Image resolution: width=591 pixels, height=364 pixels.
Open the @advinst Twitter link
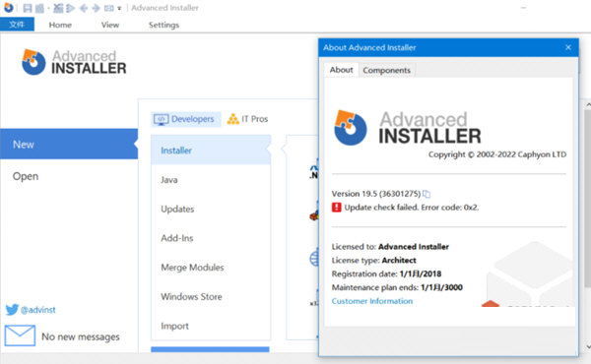(x=37, y=310)
